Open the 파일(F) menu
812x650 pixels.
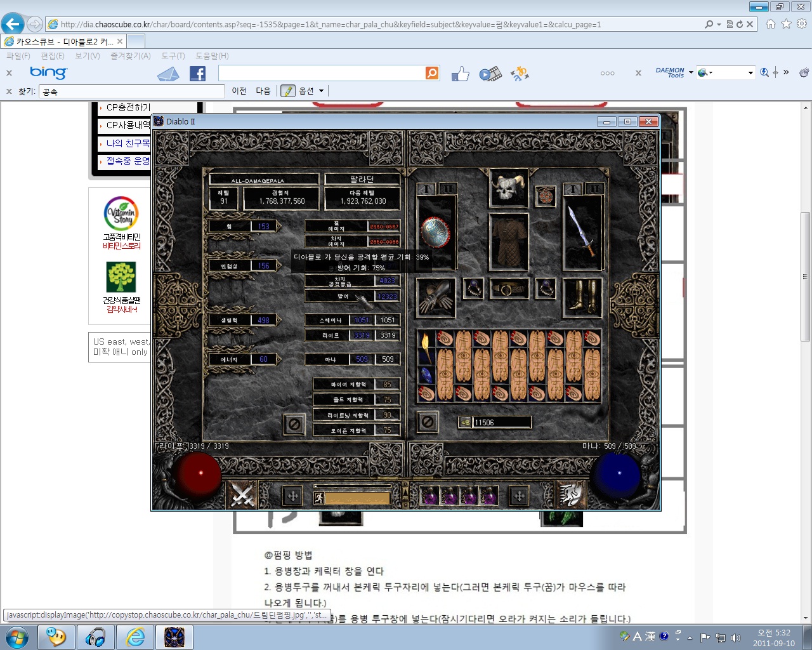point(18,56)
